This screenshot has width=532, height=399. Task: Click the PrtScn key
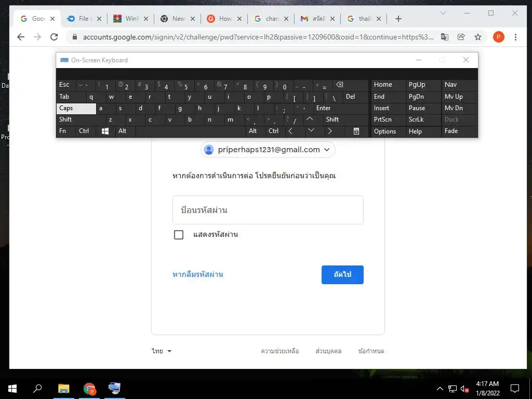coord(388,119)
